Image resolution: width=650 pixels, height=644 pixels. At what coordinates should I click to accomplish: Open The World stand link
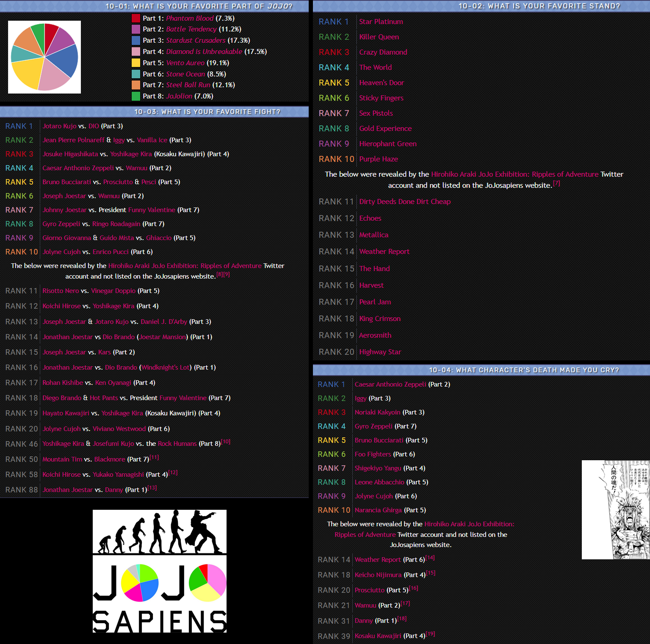(x=376, y=67)
